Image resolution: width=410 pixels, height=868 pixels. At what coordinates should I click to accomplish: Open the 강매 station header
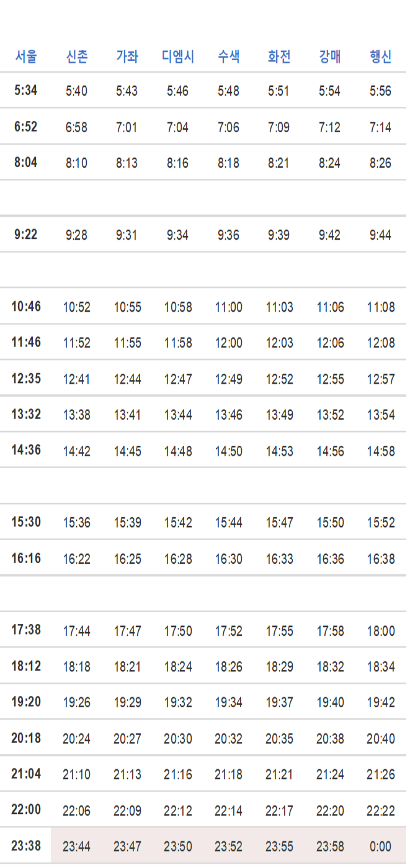[x=329, y=57]
